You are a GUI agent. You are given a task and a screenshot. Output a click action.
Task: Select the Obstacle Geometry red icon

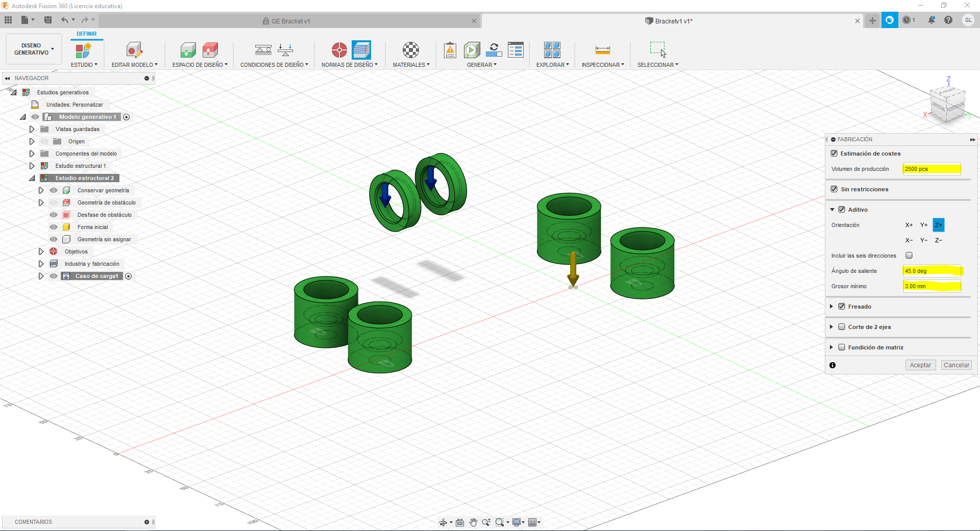tap(210, 50)
